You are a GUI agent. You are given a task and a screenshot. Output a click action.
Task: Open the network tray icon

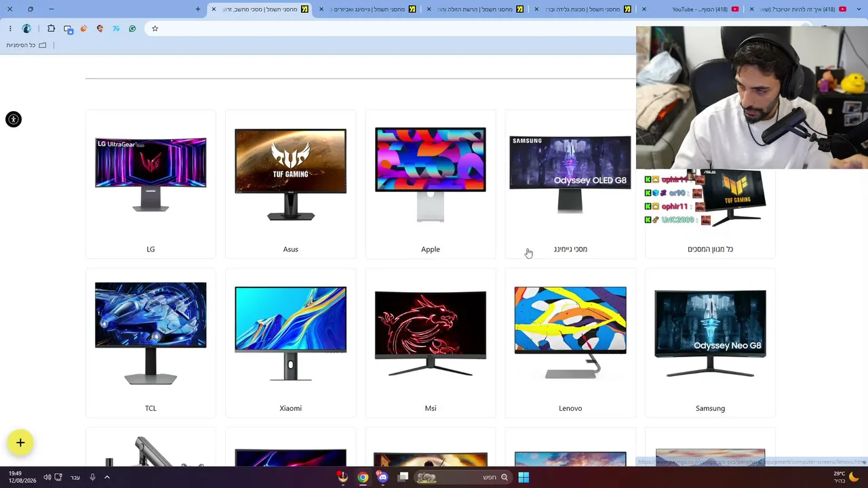[58, 477]
